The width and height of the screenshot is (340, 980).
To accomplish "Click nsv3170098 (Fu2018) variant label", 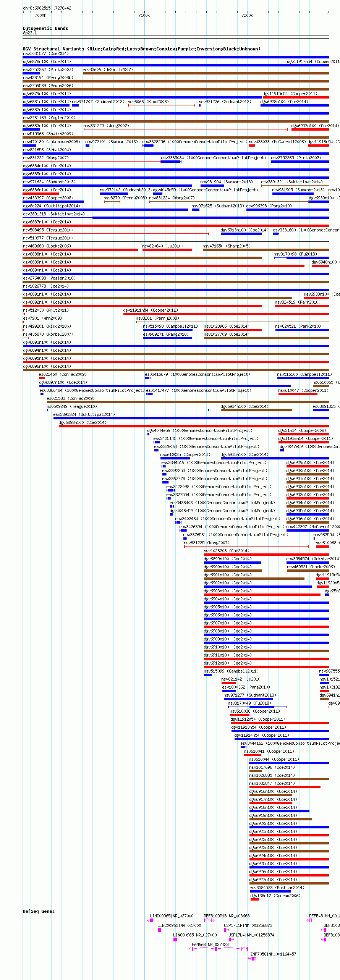I will pyautogui.click(x=295, y=254).
